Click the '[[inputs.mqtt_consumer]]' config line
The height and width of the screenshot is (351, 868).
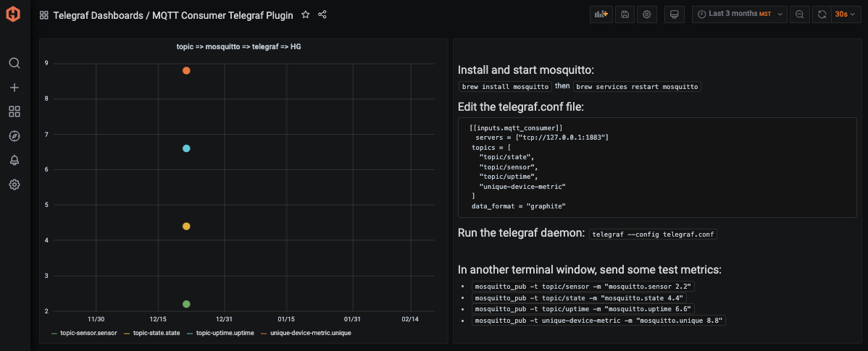coord(515,127)
